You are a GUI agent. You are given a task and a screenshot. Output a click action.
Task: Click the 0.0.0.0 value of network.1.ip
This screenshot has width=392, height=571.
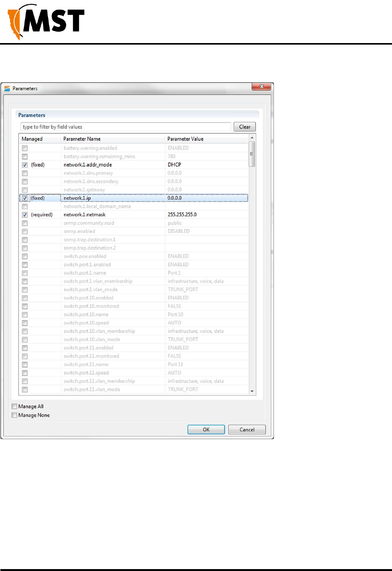point(174,198)
